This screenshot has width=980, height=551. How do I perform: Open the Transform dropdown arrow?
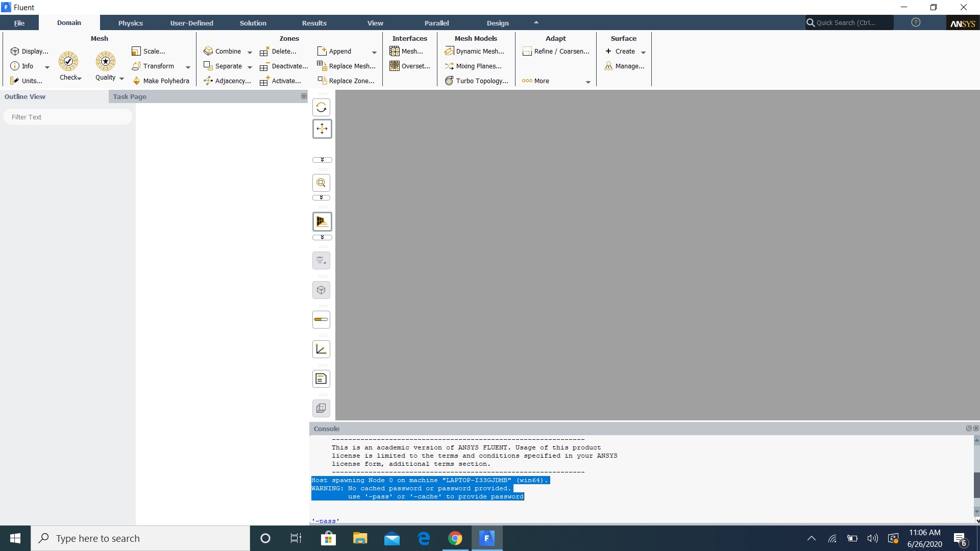click(x=188, y=67)
